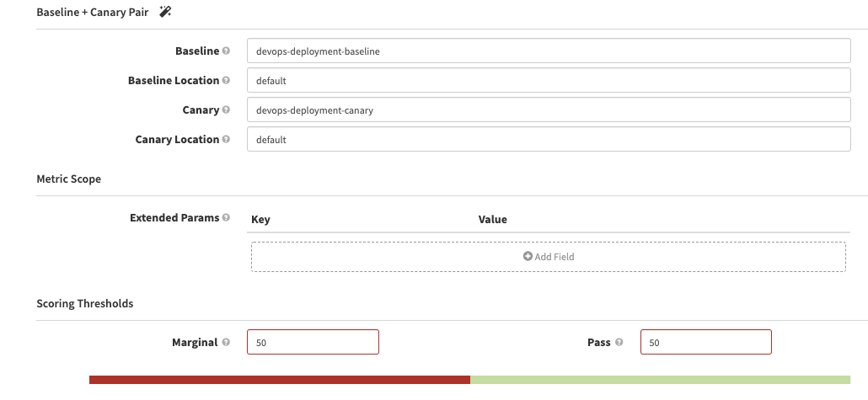Click the green segment of the threshold bar

pos(660,380)
